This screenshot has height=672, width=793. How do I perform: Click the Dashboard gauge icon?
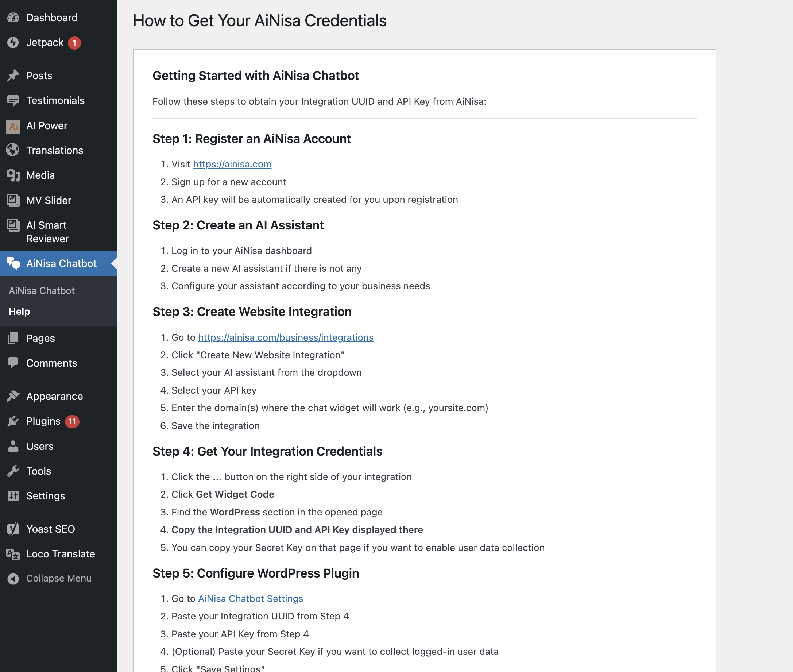click(x=13, y=18)
